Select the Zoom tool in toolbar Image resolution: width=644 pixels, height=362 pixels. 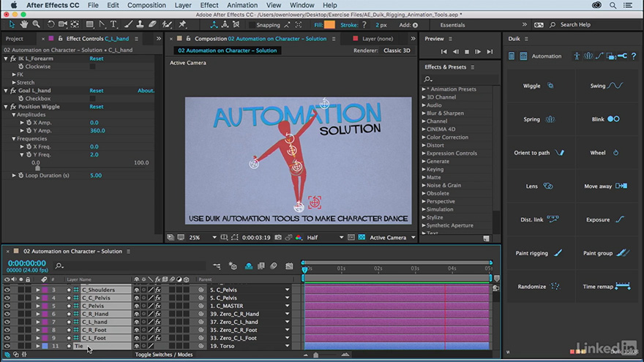click(x=36, y=25)
